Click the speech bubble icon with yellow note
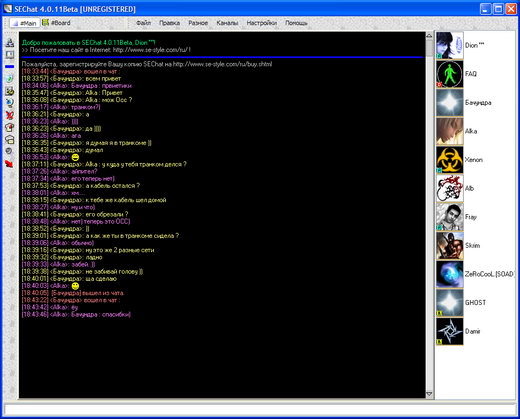The height and width of the screenshot is (419, 520). (x=10, y=139)
